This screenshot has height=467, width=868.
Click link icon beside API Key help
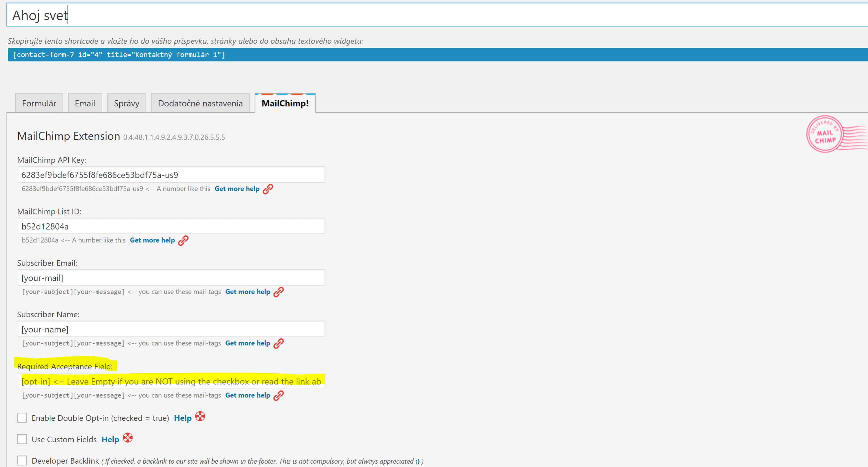click(x=268, y=189)
